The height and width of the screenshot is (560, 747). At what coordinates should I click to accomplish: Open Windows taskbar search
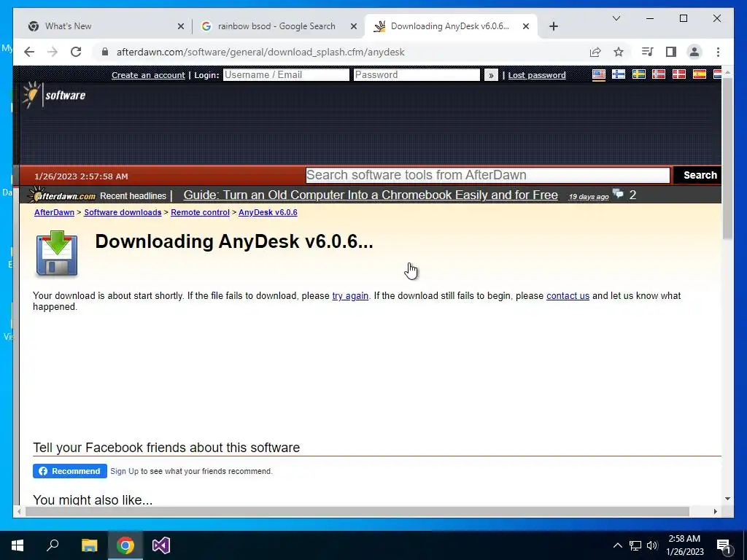click(53, 545)
